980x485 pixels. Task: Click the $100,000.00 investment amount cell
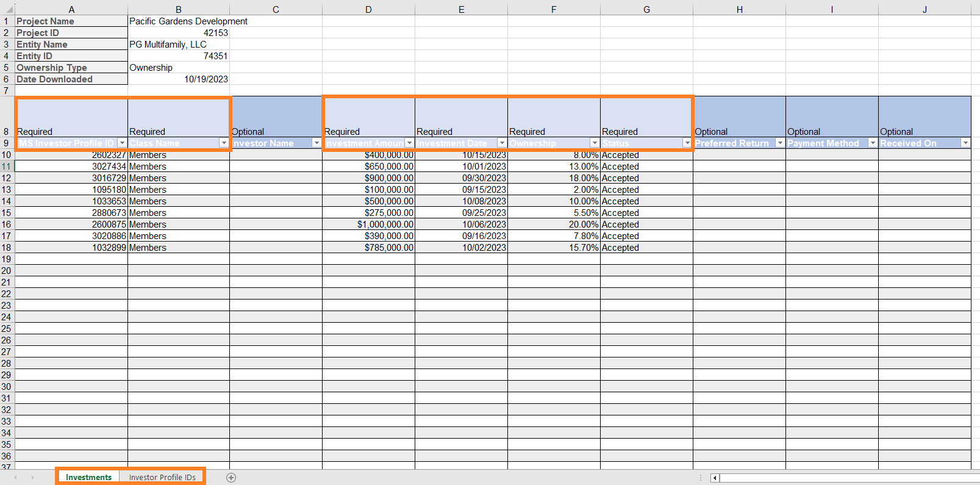(x=368, y=190)
